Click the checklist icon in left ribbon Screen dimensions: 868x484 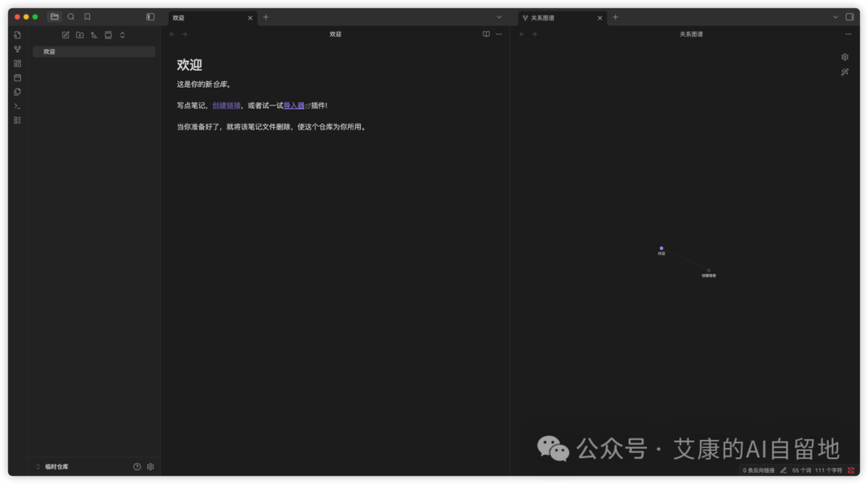click(x=18, y=120)
